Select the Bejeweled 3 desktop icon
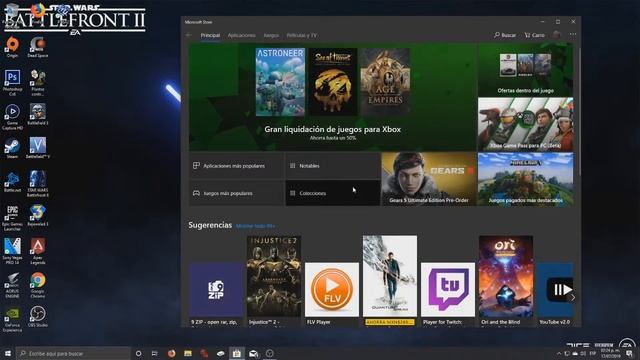 pos(38,216)
